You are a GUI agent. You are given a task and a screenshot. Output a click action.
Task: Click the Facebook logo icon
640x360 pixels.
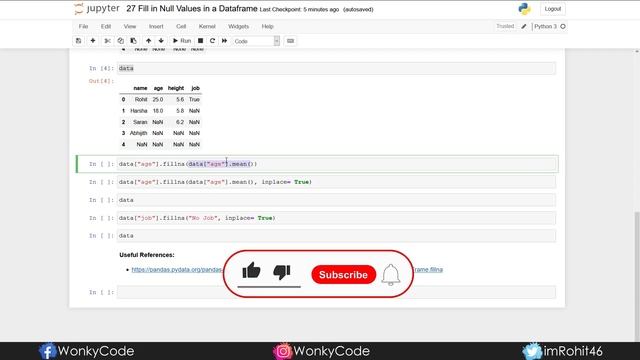tap(47, 351)
